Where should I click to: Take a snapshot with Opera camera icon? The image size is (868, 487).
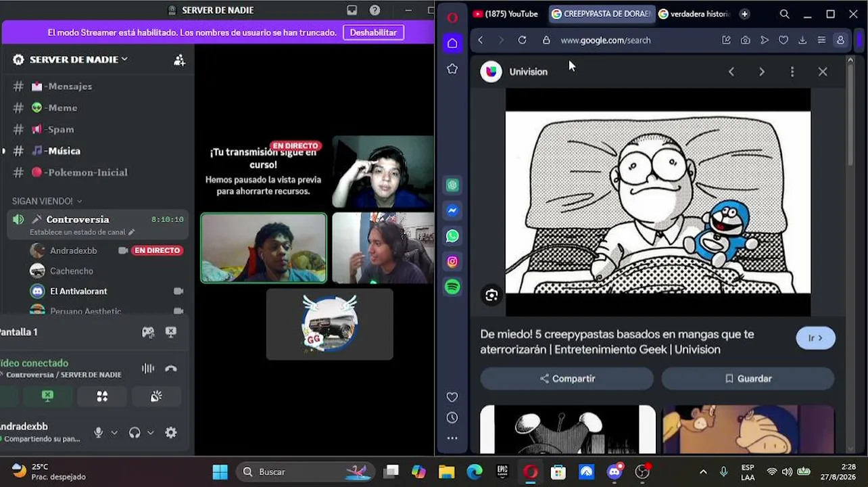click(x=745, y=40)
